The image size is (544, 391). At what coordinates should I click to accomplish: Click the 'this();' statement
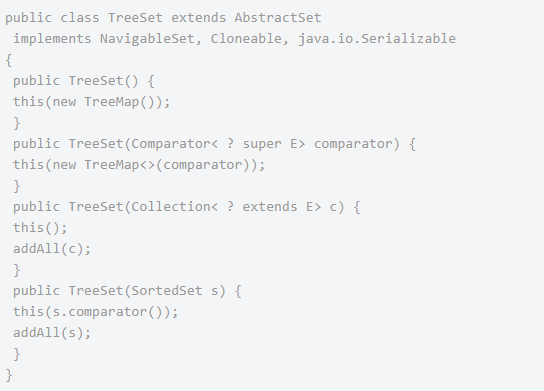pos(40,228)
